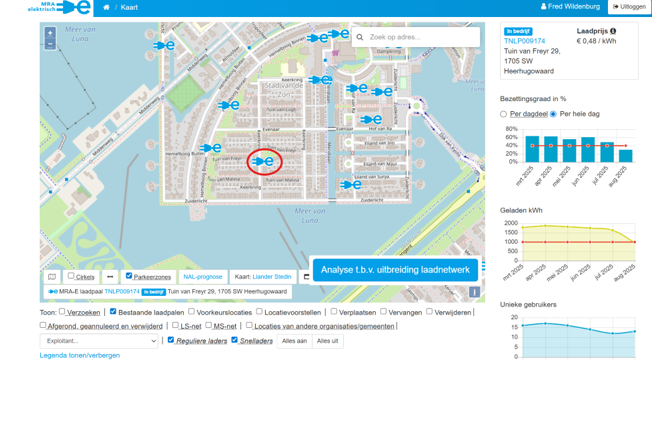670x428 pixels.
Task: Select the Per dagdeel radio button
Action: (x=504, y=114)
